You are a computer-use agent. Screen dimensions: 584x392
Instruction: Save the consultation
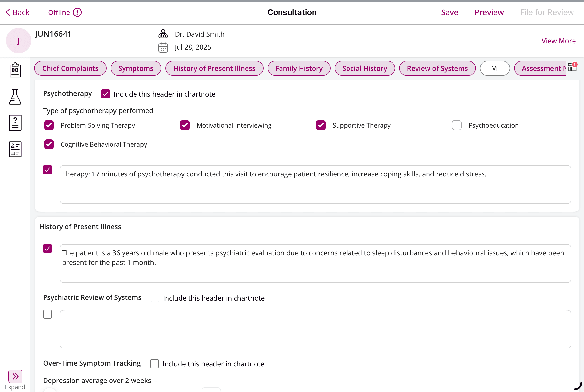click(x=449, y=12)
